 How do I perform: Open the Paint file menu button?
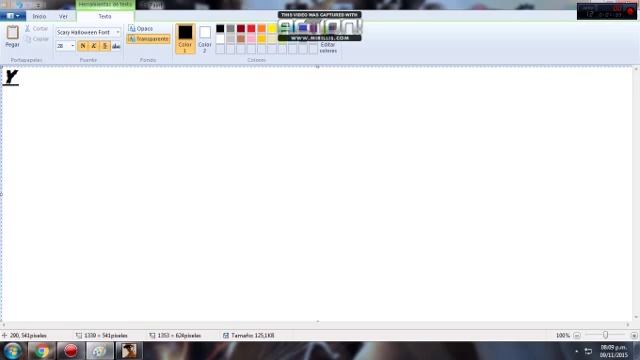pyautogui.click(x=13, y=16)
